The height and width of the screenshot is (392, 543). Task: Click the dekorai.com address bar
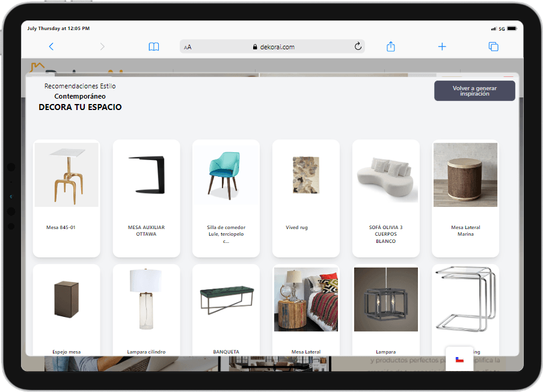point(272,47)
